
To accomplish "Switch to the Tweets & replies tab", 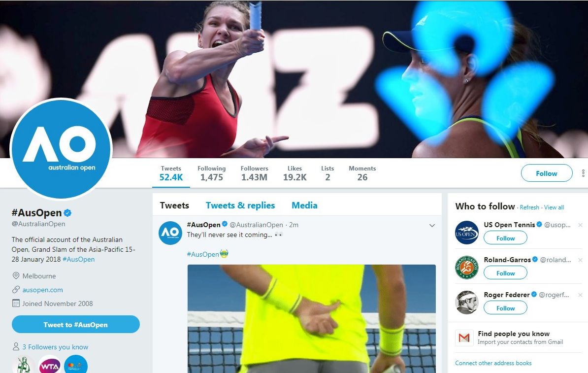I will coord(240,205).
